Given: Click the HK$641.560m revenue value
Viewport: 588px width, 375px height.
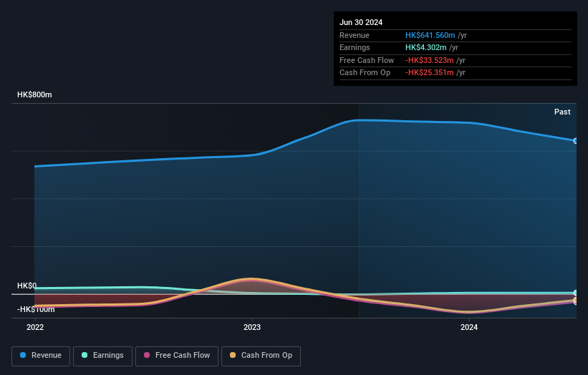Looking at the screenshot, I should pos(430,35).
